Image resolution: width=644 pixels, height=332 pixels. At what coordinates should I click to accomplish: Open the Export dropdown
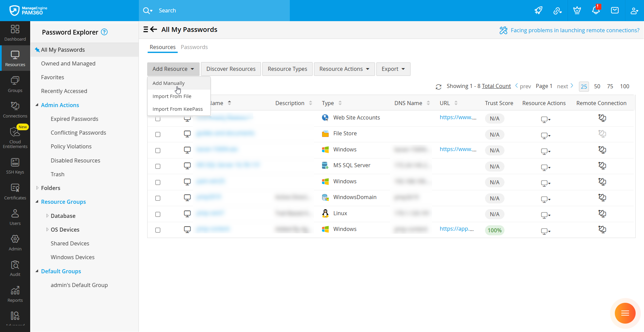393,69
